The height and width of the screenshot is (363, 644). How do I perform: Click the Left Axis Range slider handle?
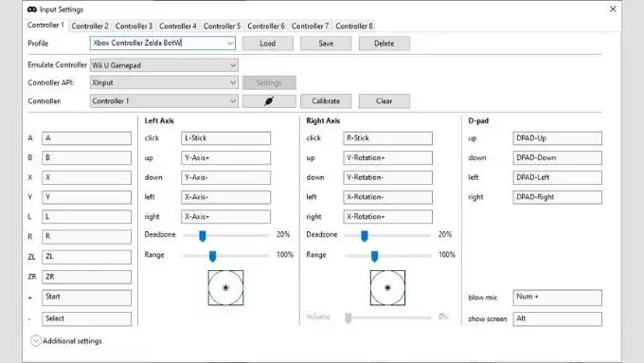point(212,256)
